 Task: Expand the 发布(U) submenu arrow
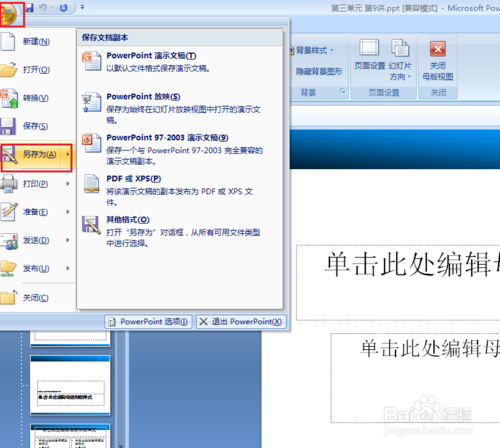(x=68, y=268)
